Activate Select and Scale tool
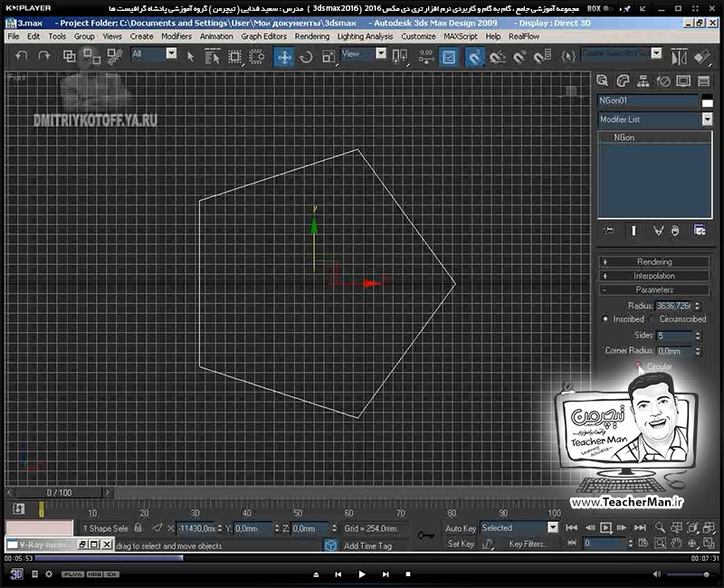Screen dimensions: 724x588 (x=329, y=57)
